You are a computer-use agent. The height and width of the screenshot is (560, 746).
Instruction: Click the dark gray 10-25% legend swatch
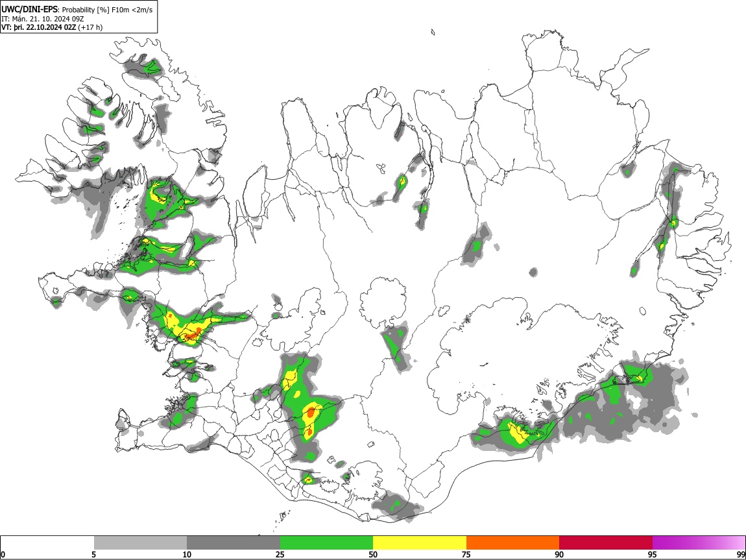(x=234, y=543)
